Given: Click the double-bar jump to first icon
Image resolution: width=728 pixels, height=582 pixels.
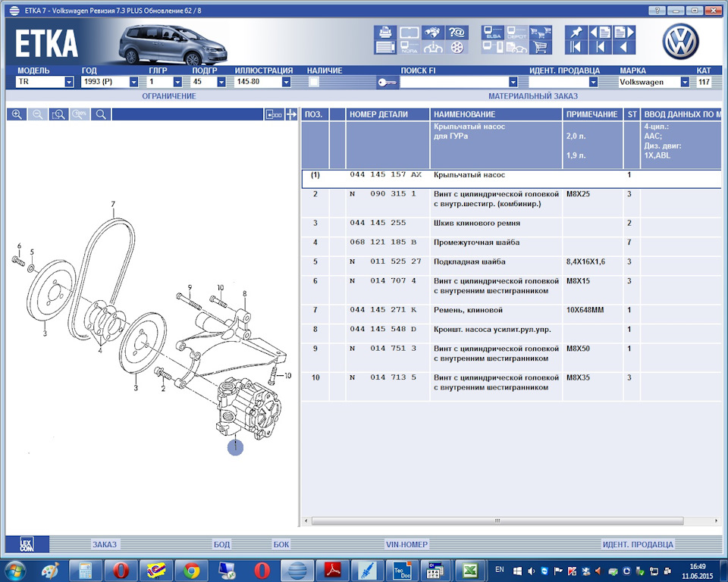Looking at the screenshot, I should click(x=576, y=47).
